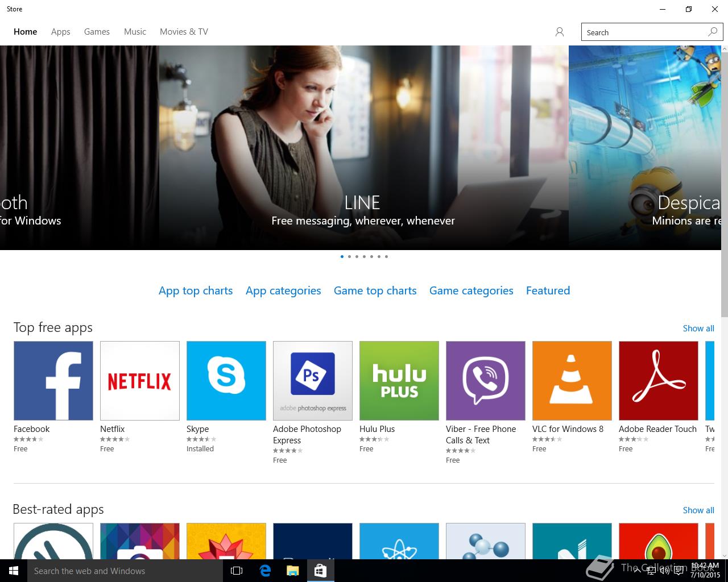
Task: Open Game top charts link
Action: (375, 290)
